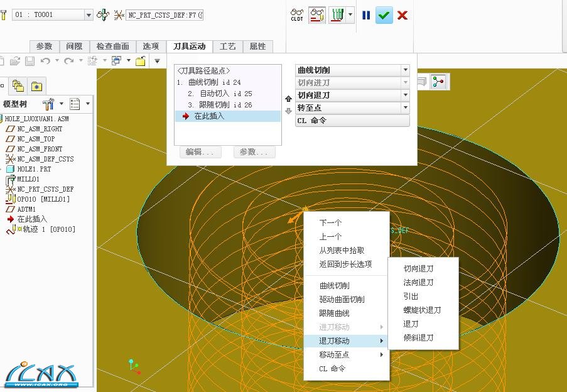Image resolution: width=567 pixels, height=392 pixels.
Task: Click the save disk icon
Action: click(30, 61)
